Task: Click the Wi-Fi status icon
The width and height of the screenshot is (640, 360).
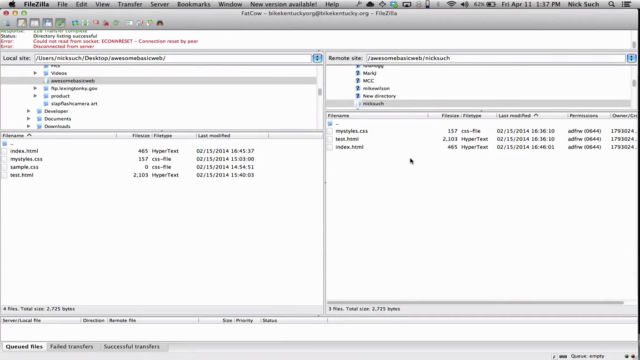Action: point(451,4)
